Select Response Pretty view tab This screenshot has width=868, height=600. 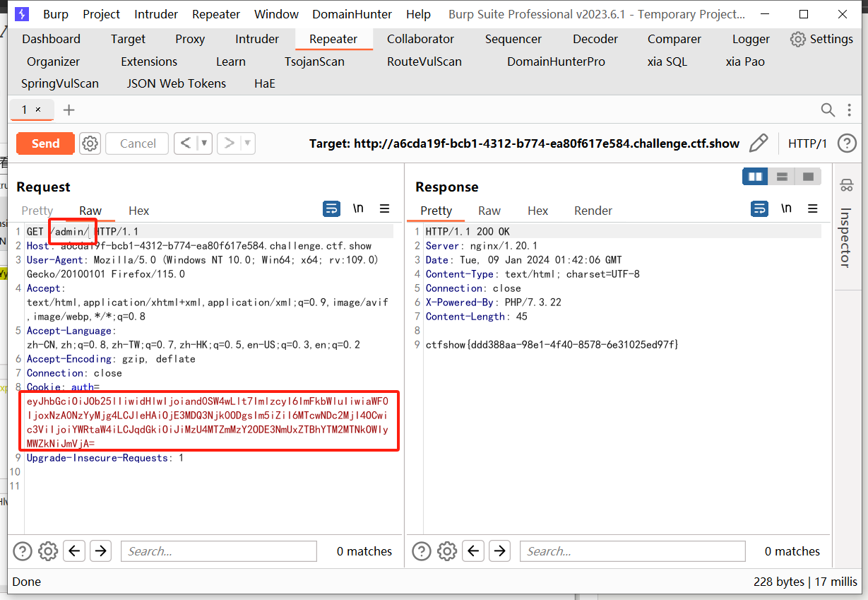pos(436,211)
